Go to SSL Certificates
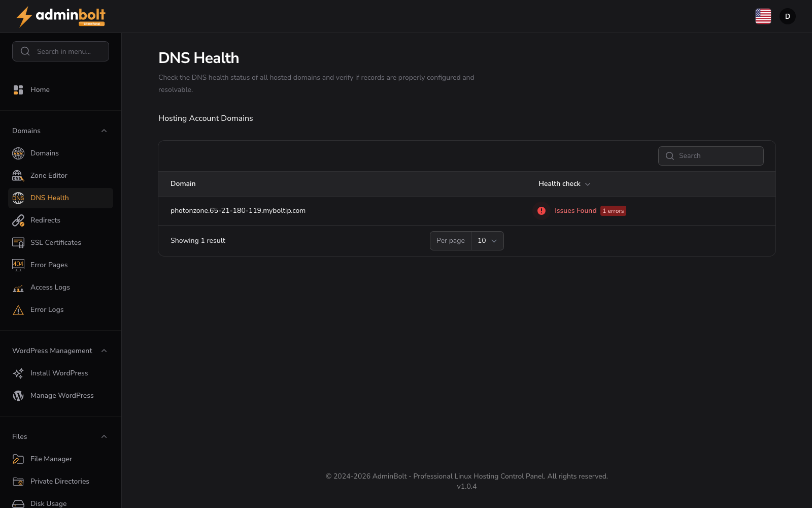This screenshot has height=508, width=812. pyautogui.click(x=60, y=243)
